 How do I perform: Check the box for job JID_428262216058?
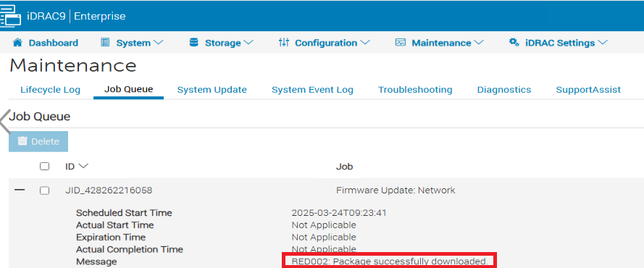(44, 190)
